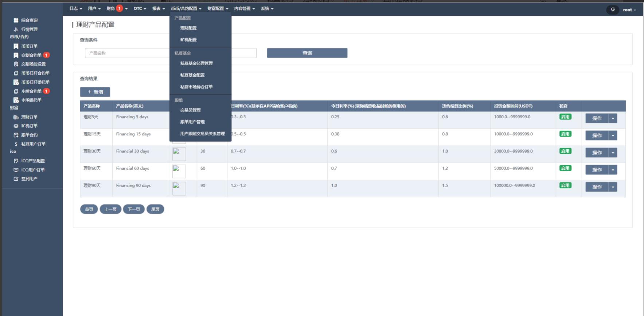Open the root user dropdown menu
The height and width of the screenshot is (316, 644).
[629, 10]
